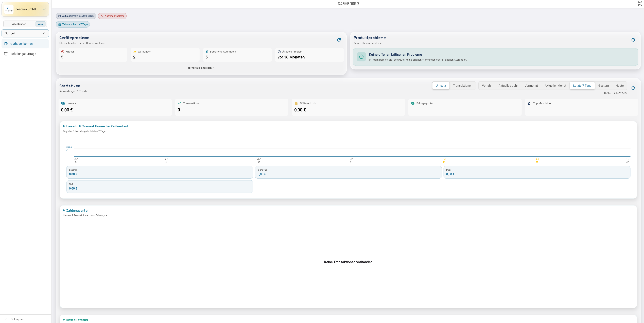Image resolution: width=644 pixels, height=323 pixels.
Task: Open the conomo GmbH company selector
Action: click(25, 9)
